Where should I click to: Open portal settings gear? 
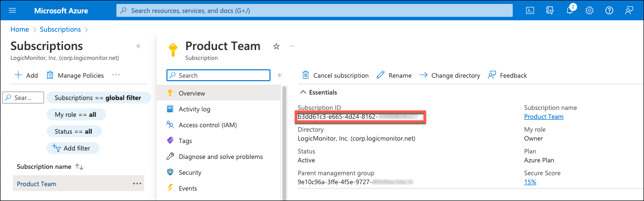pos(590,10)
